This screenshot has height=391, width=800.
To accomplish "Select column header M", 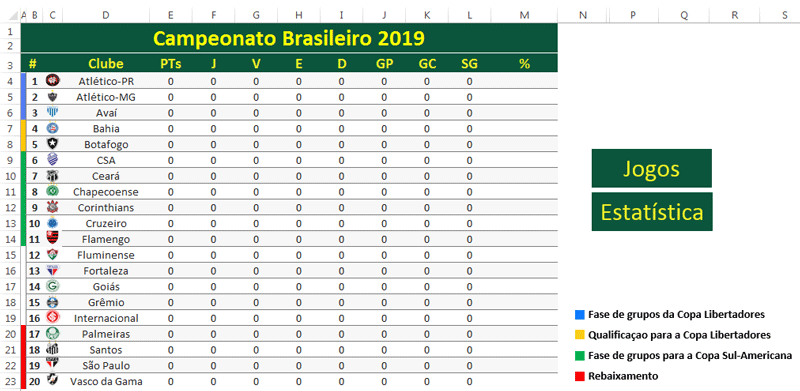I will (524, 16).
